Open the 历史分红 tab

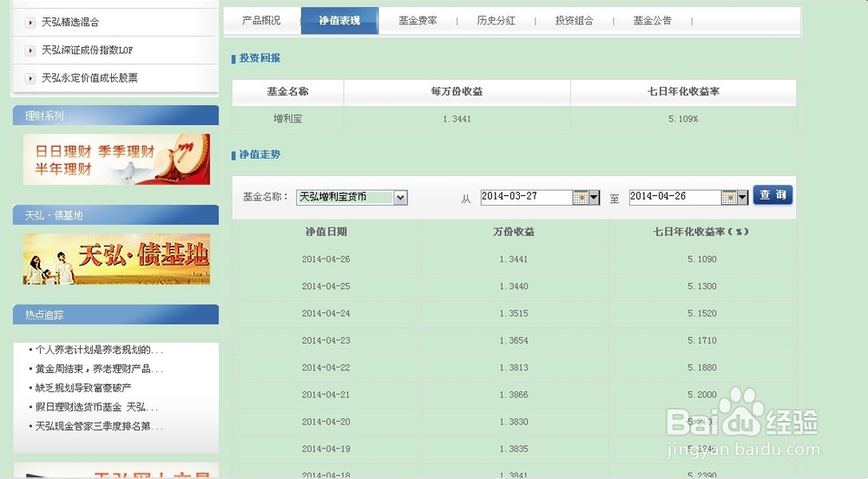[x=496, y=21]
